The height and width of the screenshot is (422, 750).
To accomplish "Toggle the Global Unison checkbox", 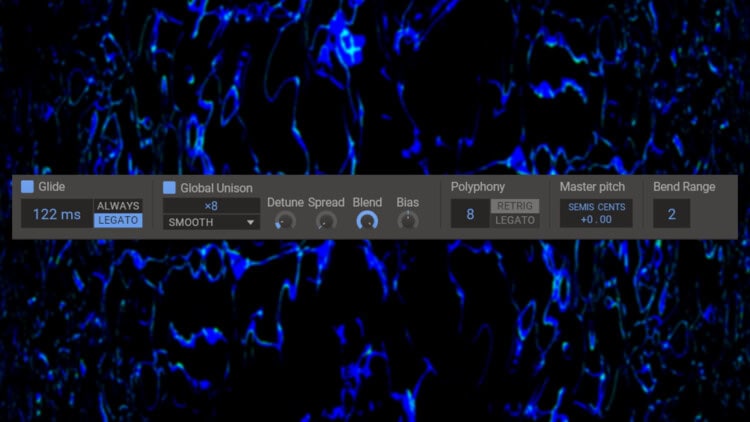I will click(x=169, y=187).
